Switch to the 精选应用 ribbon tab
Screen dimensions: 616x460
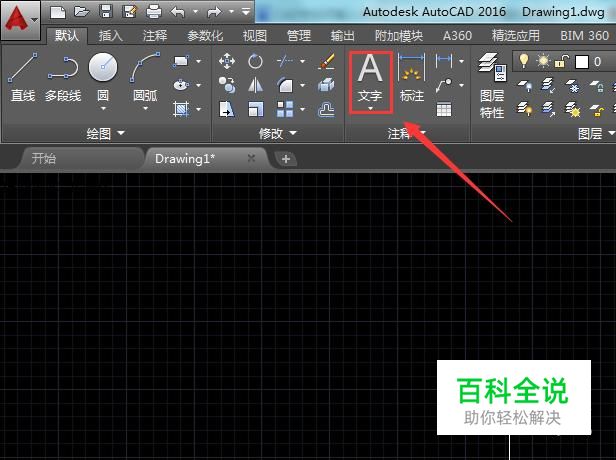point(516,36)
